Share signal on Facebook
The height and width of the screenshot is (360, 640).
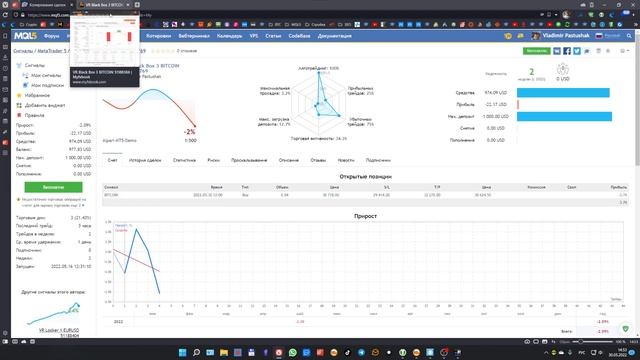click(567, 51)
